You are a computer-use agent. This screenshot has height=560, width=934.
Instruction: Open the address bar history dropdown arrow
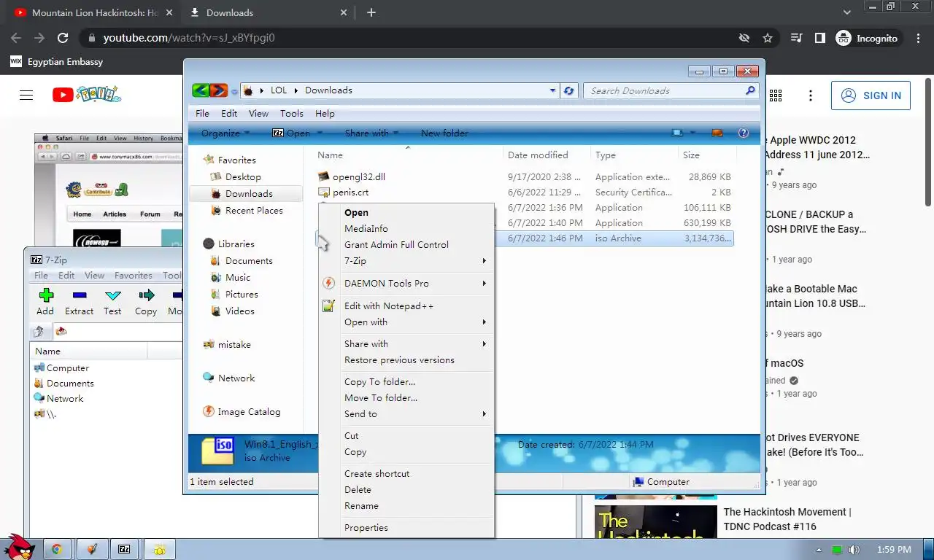pos(552,90)
